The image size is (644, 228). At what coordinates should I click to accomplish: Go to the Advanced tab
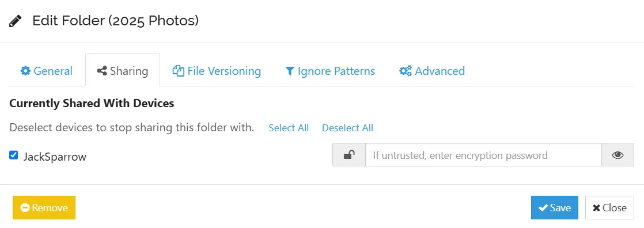click(x=432, y=71)
